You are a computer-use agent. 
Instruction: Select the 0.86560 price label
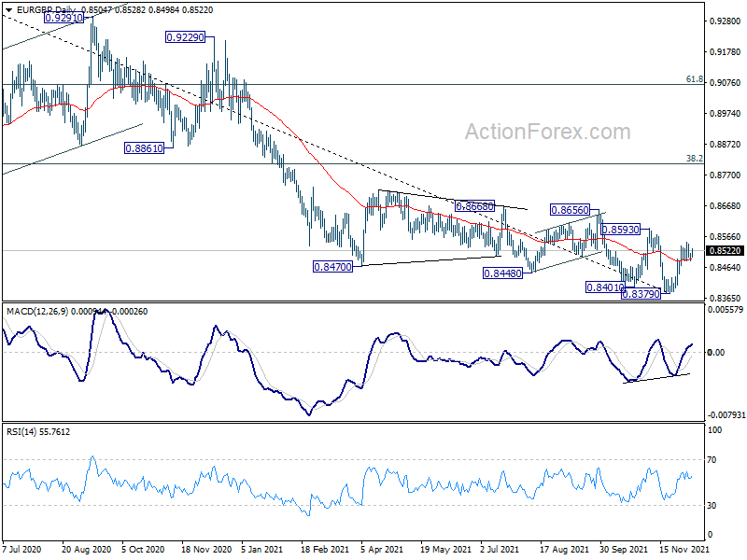(x=570, y=209)
